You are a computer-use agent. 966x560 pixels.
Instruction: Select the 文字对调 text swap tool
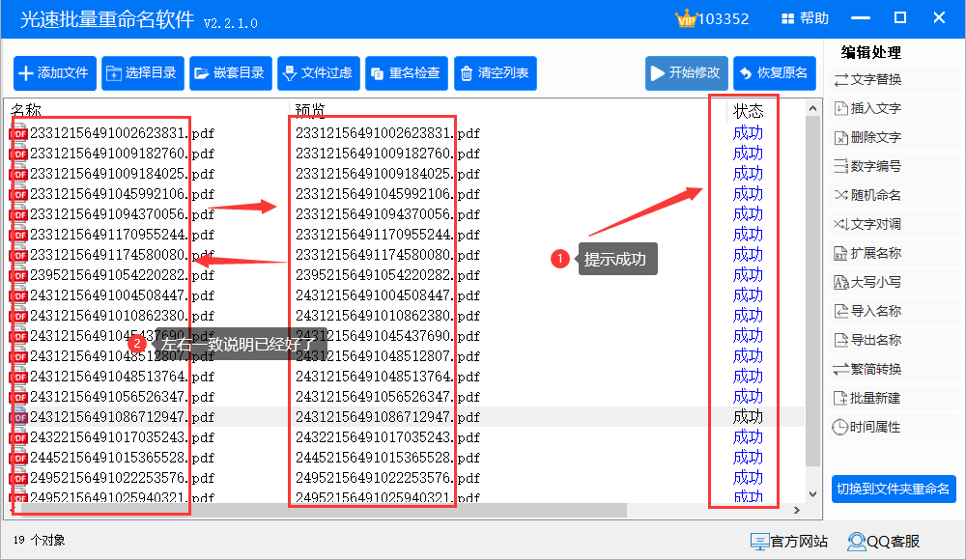pos(868,224)
